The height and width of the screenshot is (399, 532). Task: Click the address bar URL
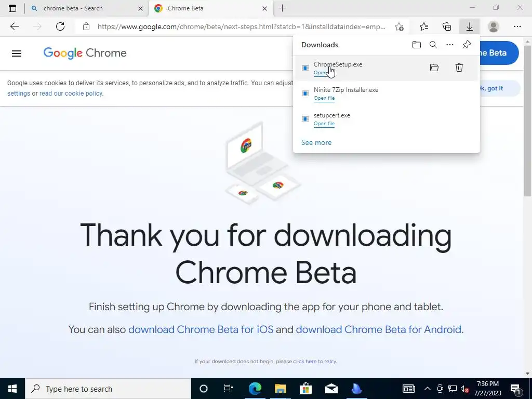tap(241, 26)
